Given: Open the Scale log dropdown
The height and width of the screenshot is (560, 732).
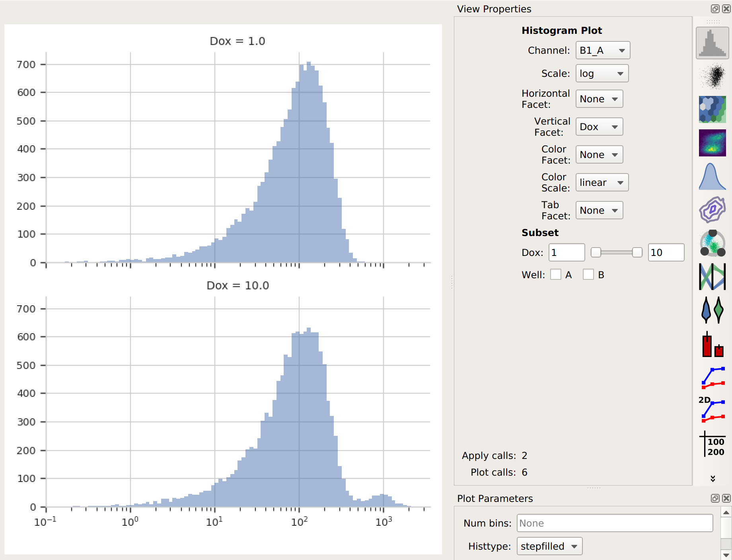Looking at the screenshot, I should pyautogui.click(x=602, y=74).
